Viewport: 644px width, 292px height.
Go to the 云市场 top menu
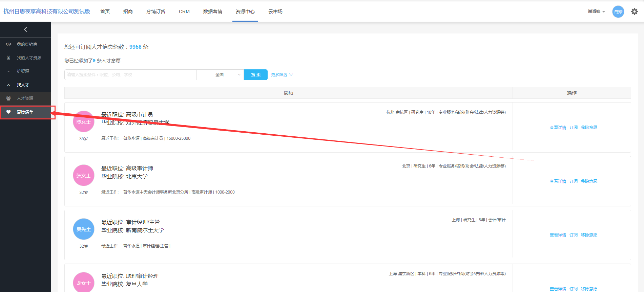(x=275, y=12)
